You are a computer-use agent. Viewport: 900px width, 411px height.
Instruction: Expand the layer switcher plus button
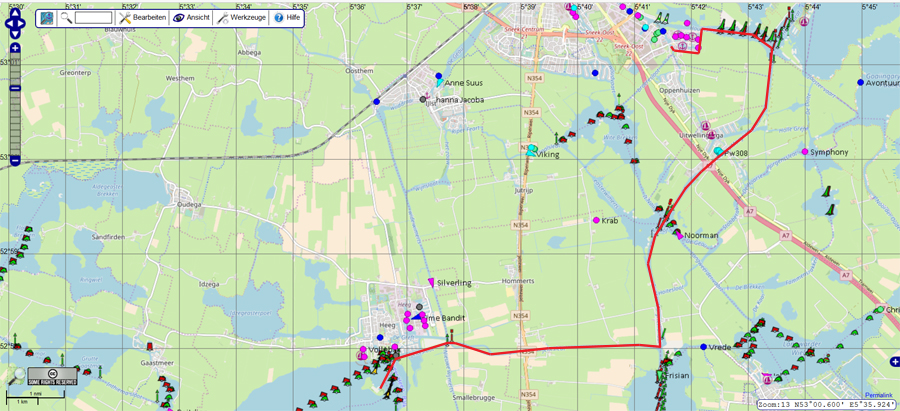pos(893,361)
